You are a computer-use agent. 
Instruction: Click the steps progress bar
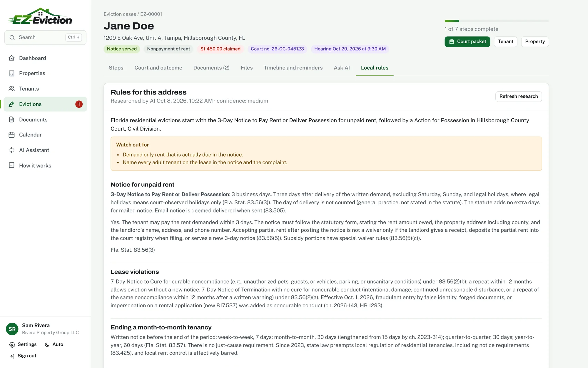tap(497, 21)
